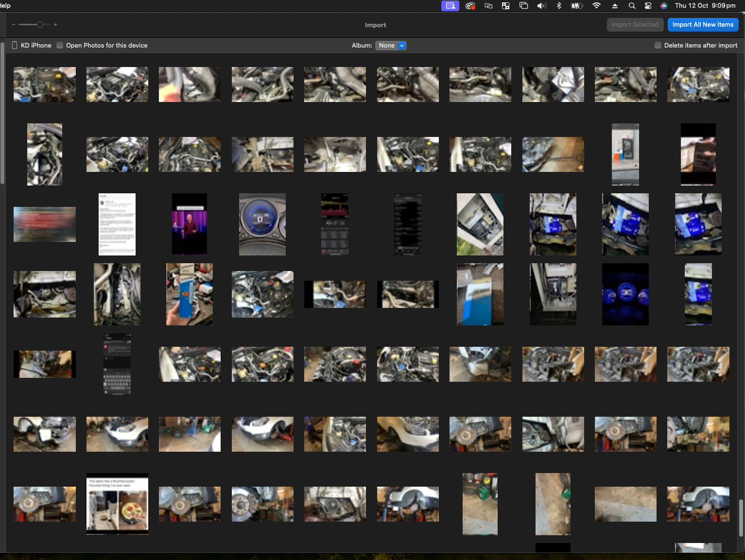Open Creative Cloud menu bar icon
The image size is (745, 560).
tap(470, 6)
